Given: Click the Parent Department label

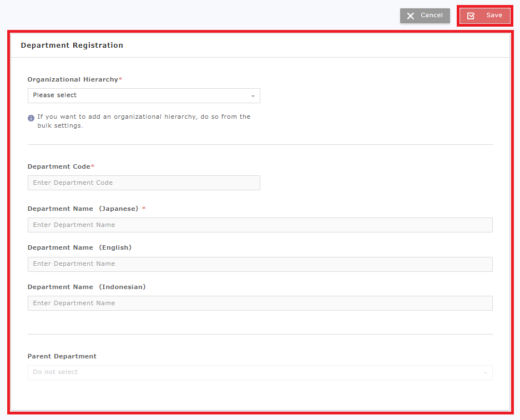Looking at the screenshot, I should (62, 357).
